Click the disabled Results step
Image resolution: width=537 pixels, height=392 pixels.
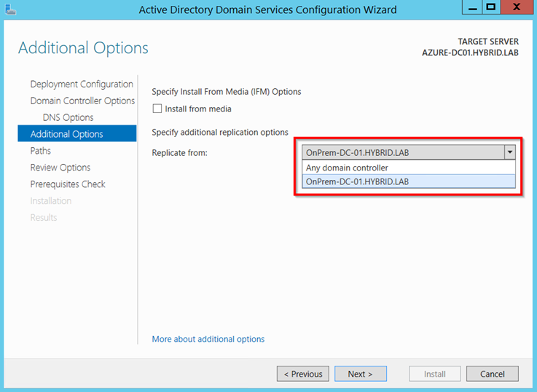click(x=44, y=217)
